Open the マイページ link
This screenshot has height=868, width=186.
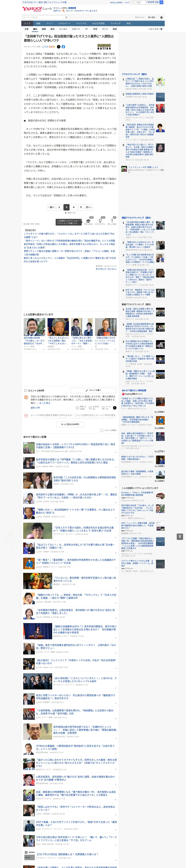pos(139,18)
